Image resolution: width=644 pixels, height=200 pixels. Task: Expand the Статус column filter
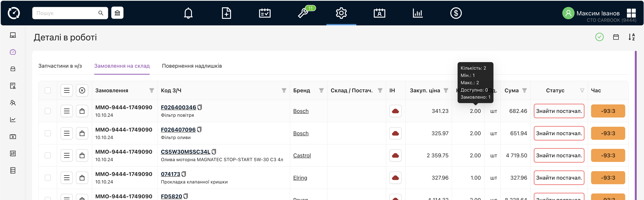pyautogui.click(x=582, y=90)
